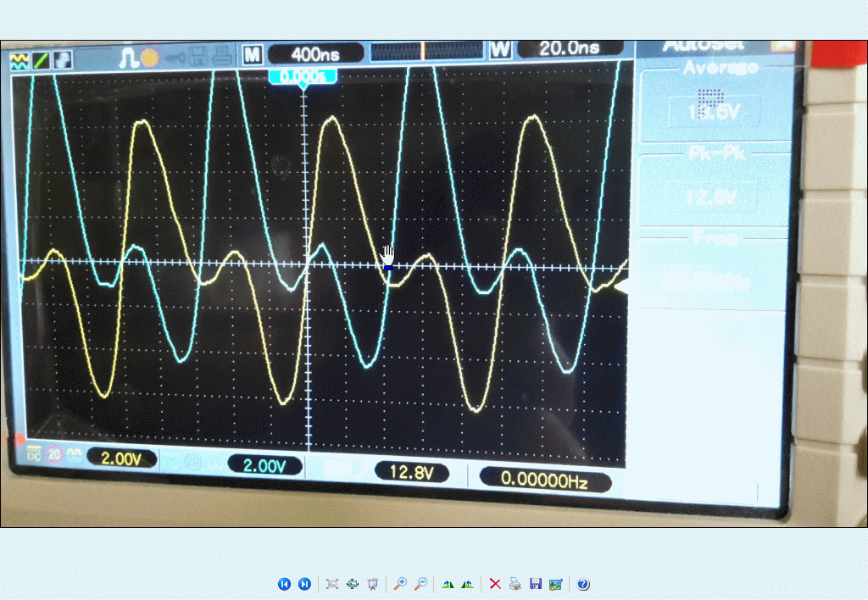Click the 0.00000Hz frequency readout
868x600 pixels.
click(x=544, y=481)
